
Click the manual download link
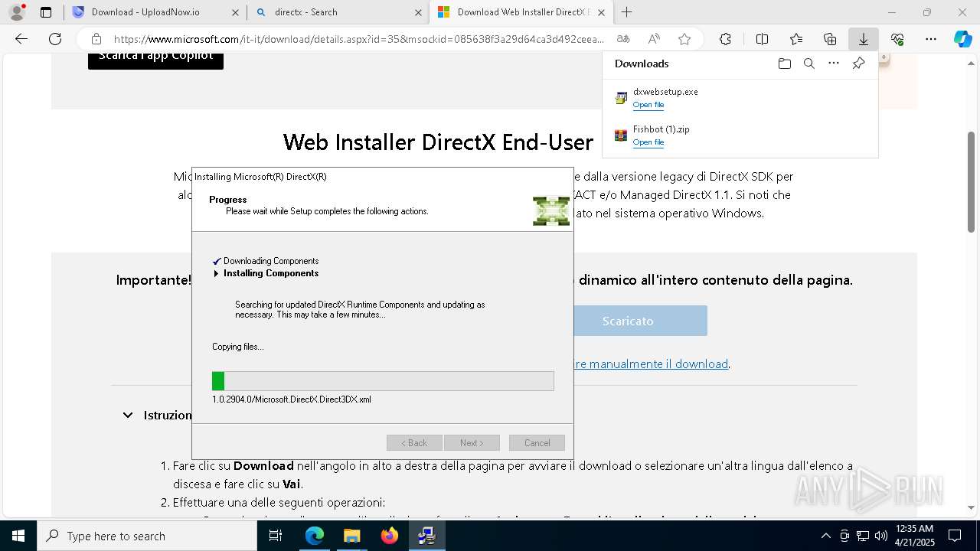click(652, 364)
